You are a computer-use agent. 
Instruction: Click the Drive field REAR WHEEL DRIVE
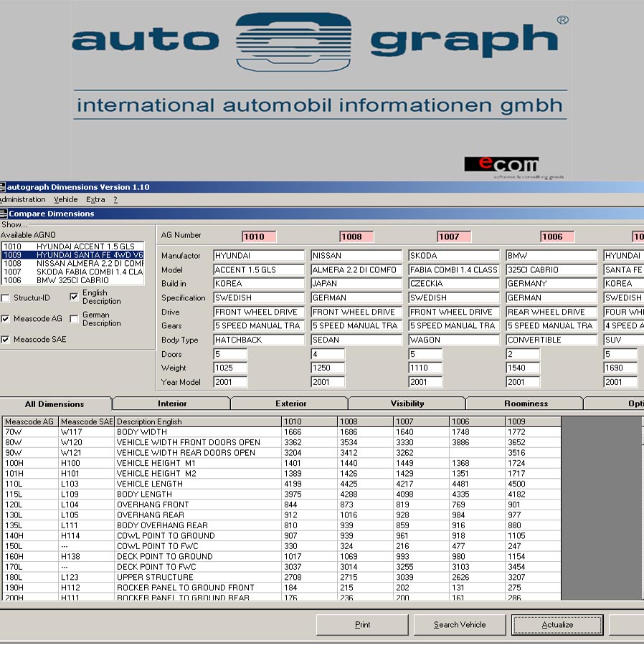click(x=551, y=312)
